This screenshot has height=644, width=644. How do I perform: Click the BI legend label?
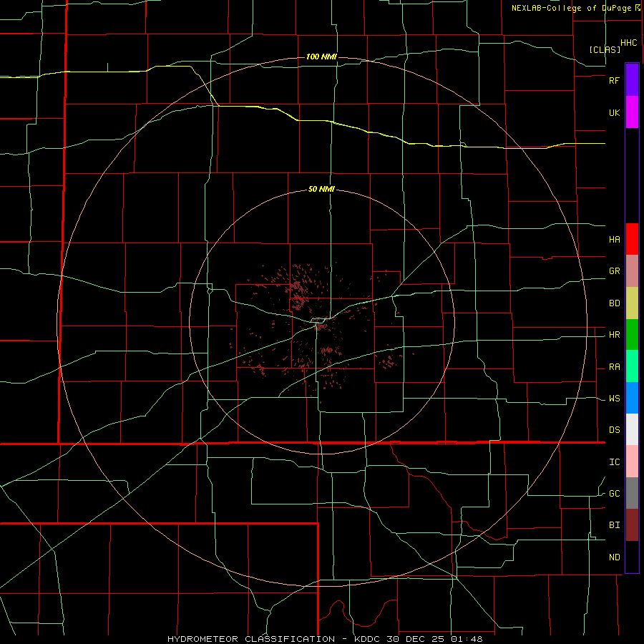click(614, 525)
